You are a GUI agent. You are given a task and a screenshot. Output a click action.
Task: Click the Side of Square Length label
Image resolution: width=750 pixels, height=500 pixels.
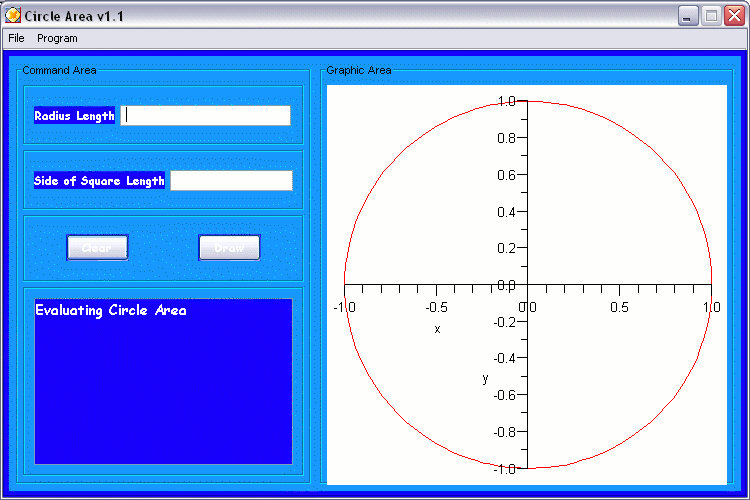(99, 181)
